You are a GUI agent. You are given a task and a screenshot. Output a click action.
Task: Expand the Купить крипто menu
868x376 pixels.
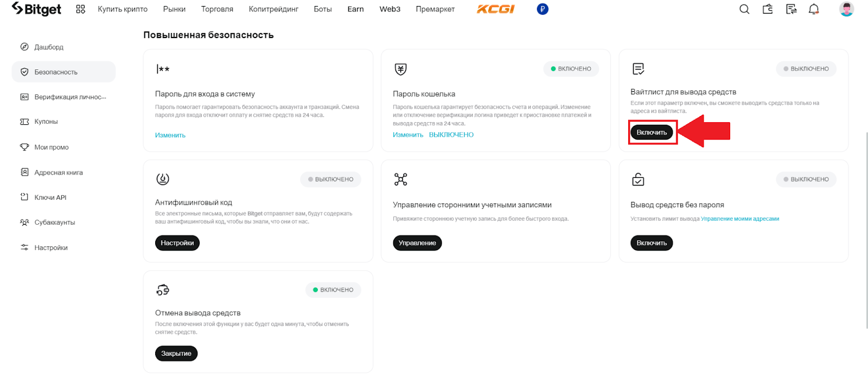pyautogui.click(x=123, y=9)
